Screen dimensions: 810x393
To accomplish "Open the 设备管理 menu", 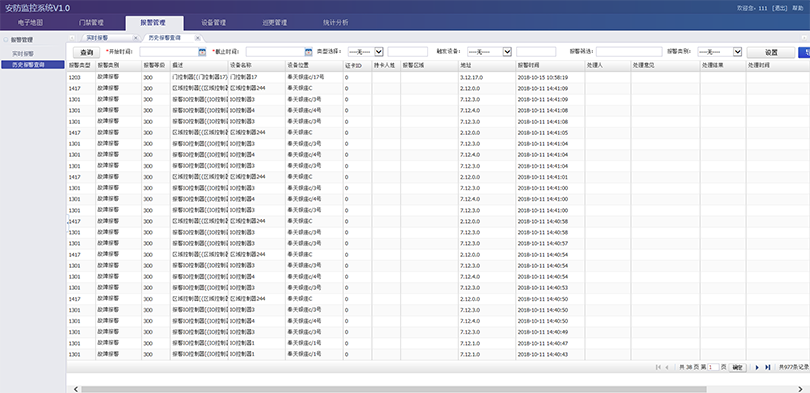I will click(213, 23).
